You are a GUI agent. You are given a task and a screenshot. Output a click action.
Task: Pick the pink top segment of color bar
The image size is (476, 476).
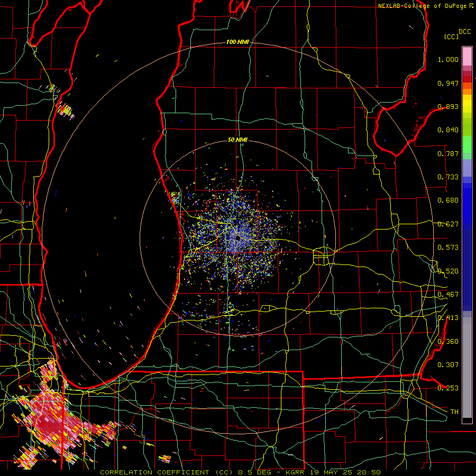click(467, 56)
